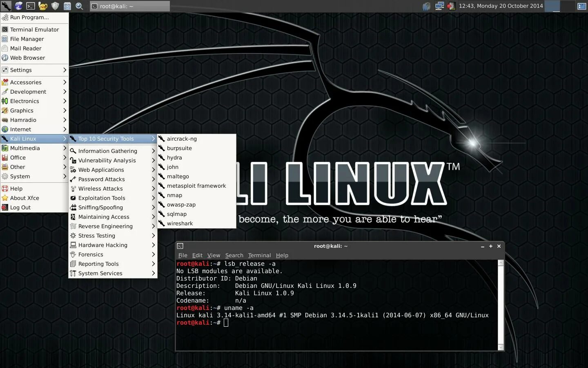Viewport: 588px width, 368px height.
Task: Open Terminal Emulator from the menu
Action: [x=34, y=29]
